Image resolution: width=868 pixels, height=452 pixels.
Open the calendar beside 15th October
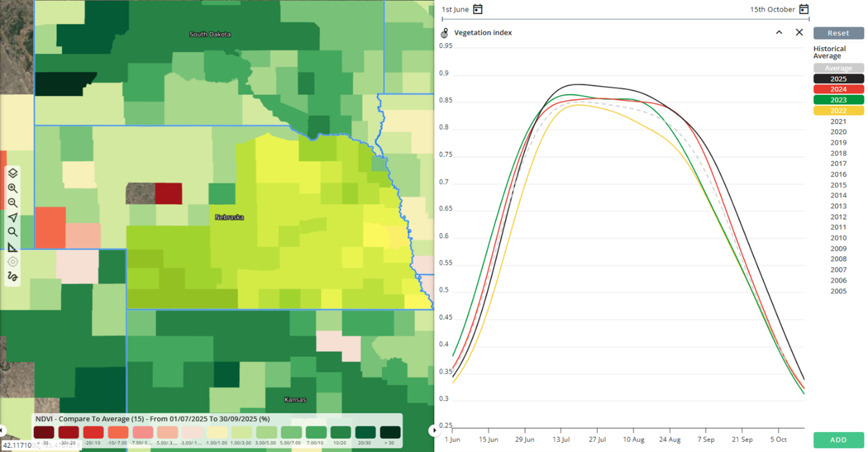pos(803,9)
